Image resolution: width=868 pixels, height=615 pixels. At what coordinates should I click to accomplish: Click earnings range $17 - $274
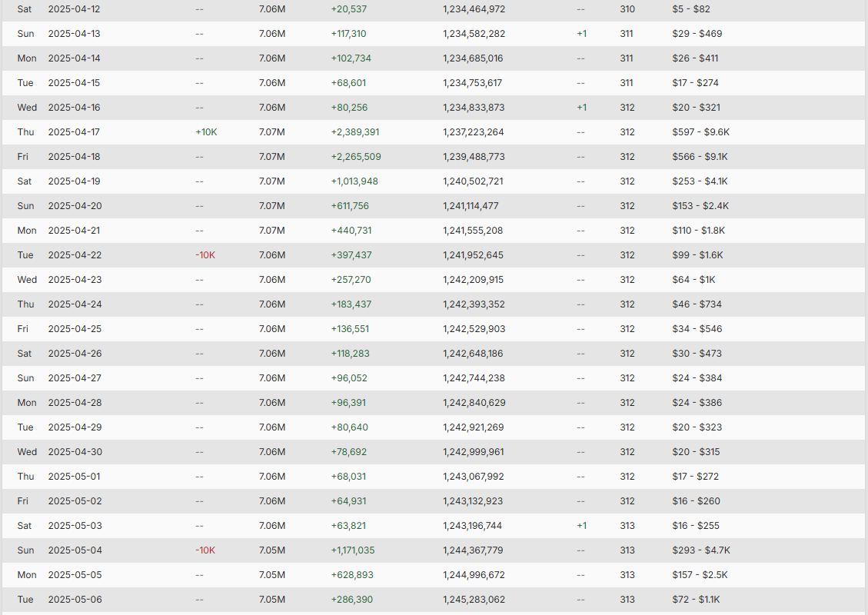tap(695, 83)
